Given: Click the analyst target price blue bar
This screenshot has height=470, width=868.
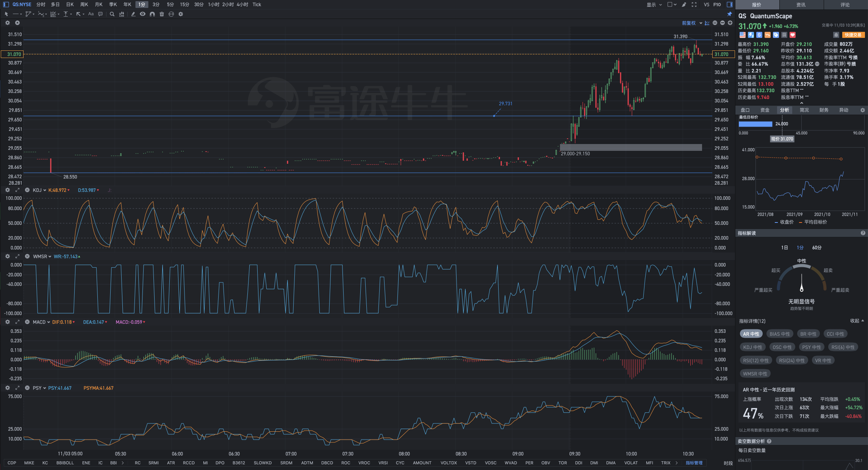Looking at the screenshot, I should (x=755, y=124).
